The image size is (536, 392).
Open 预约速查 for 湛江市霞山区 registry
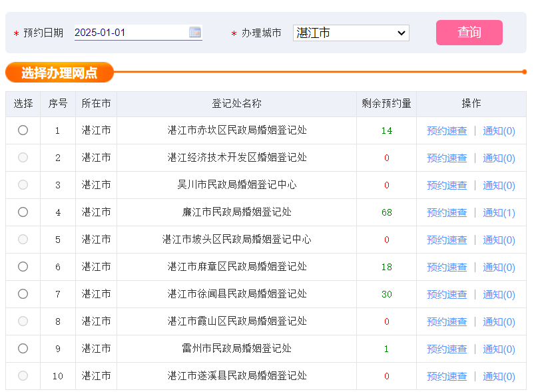coord(447,322)
